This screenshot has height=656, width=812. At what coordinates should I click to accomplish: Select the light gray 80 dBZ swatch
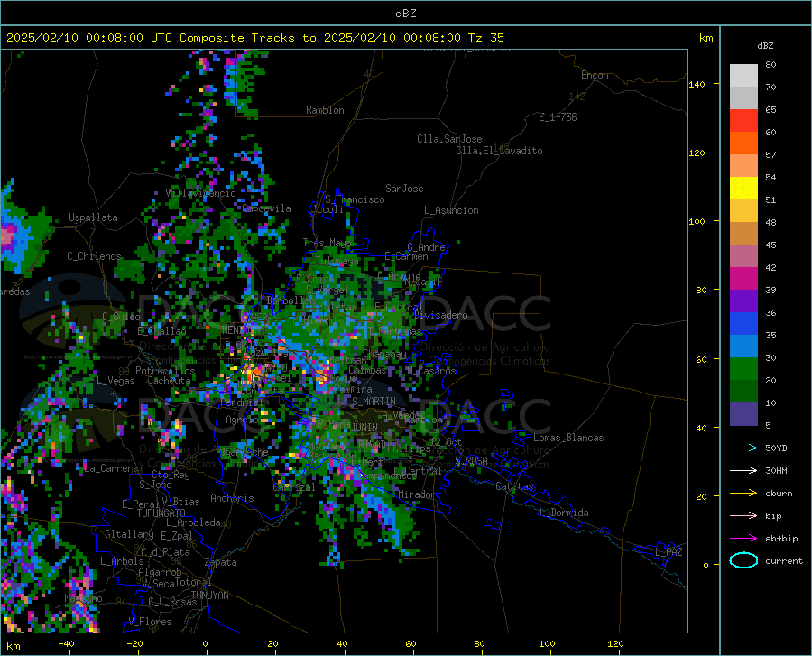click(743, 76)
